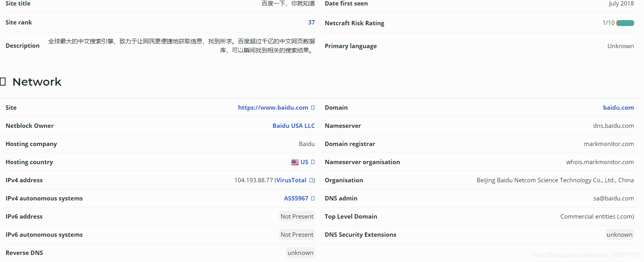This screenshot has height=262, width=644.
Task: Click the nameserver value dns.baidu.com
Action: tap(613, 126)
